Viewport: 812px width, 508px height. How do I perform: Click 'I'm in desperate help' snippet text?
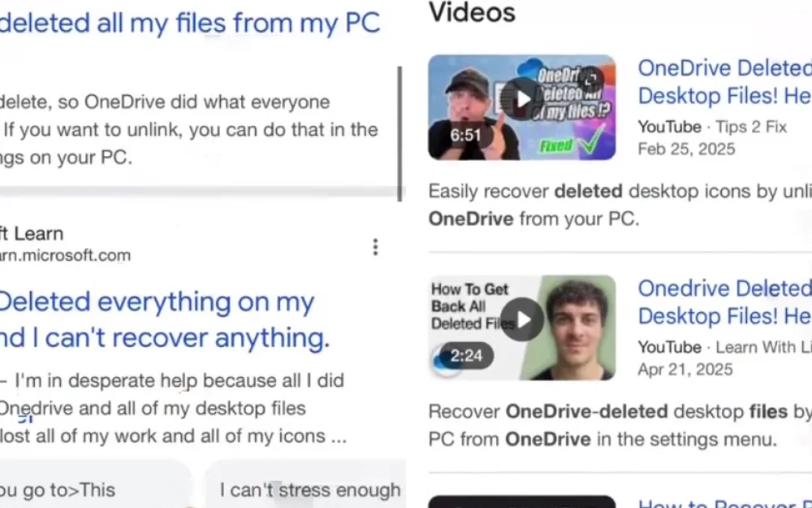(172, 408)
